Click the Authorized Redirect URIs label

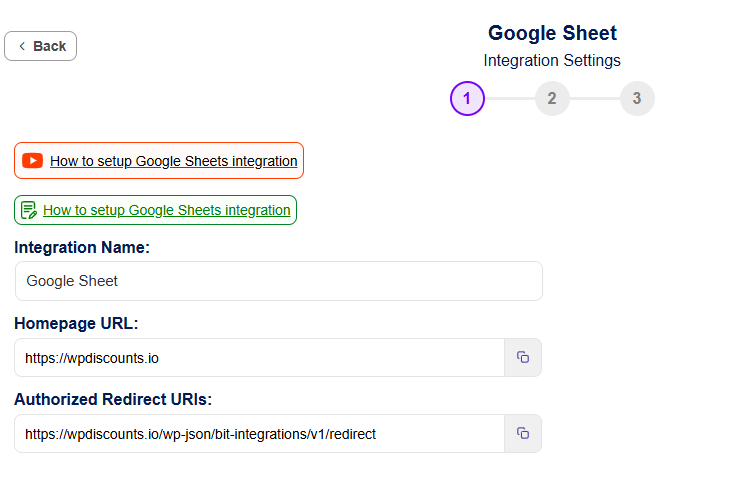click(x=113, y=399)
